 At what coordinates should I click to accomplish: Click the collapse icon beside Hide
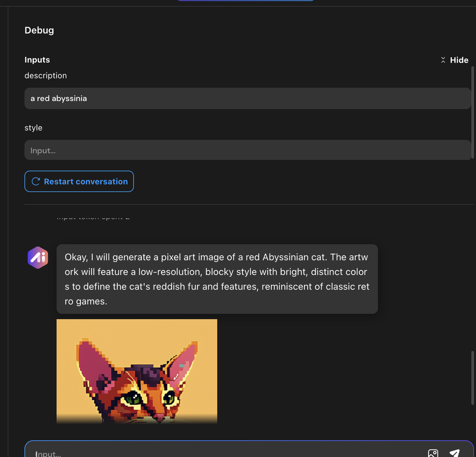(x=443, y=60)
